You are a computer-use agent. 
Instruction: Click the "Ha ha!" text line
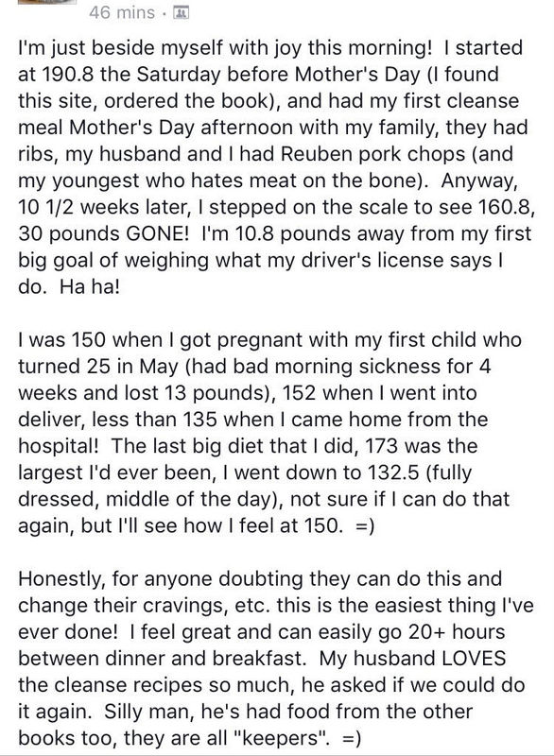click(89, 286)
